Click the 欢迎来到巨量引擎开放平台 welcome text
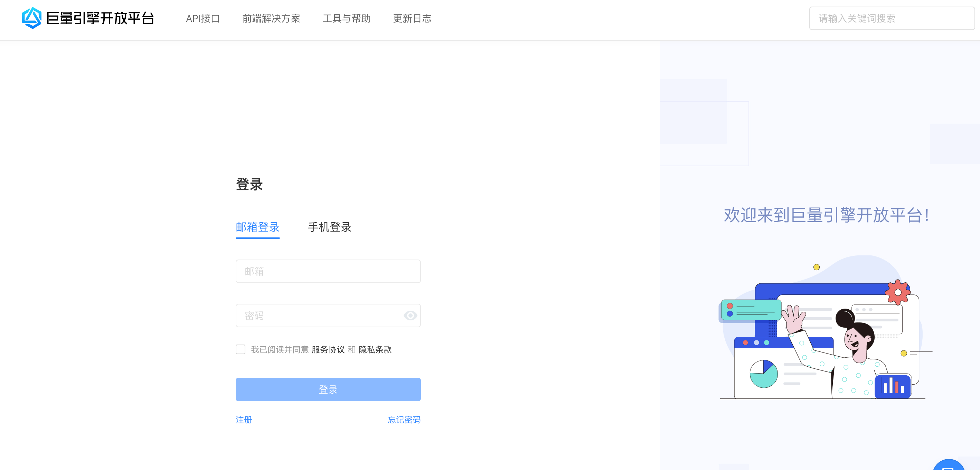The width and height of the screenshot is (980, 470). 826,215
